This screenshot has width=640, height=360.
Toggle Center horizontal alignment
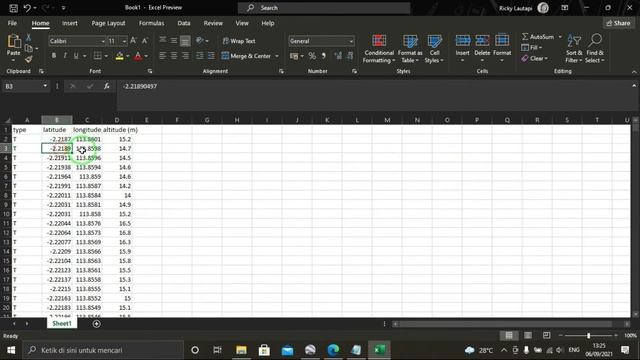click(x=174, y=56)
